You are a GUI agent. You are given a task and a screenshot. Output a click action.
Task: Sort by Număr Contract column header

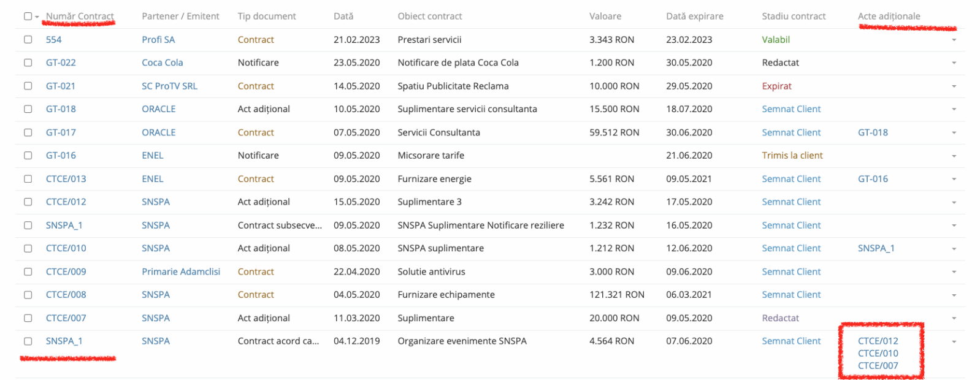coord(80,17)
